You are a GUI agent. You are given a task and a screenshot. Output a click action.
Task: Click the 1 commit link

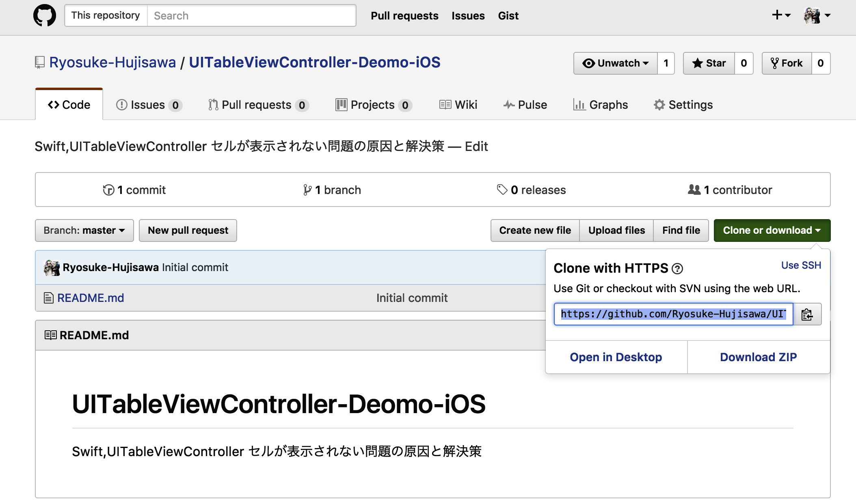point(134,190)
